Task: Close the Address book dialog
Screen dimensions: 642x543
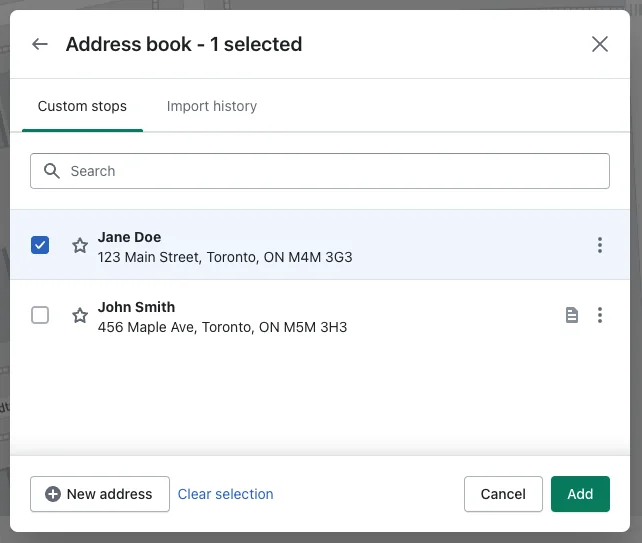Action: tap(599, 44)
